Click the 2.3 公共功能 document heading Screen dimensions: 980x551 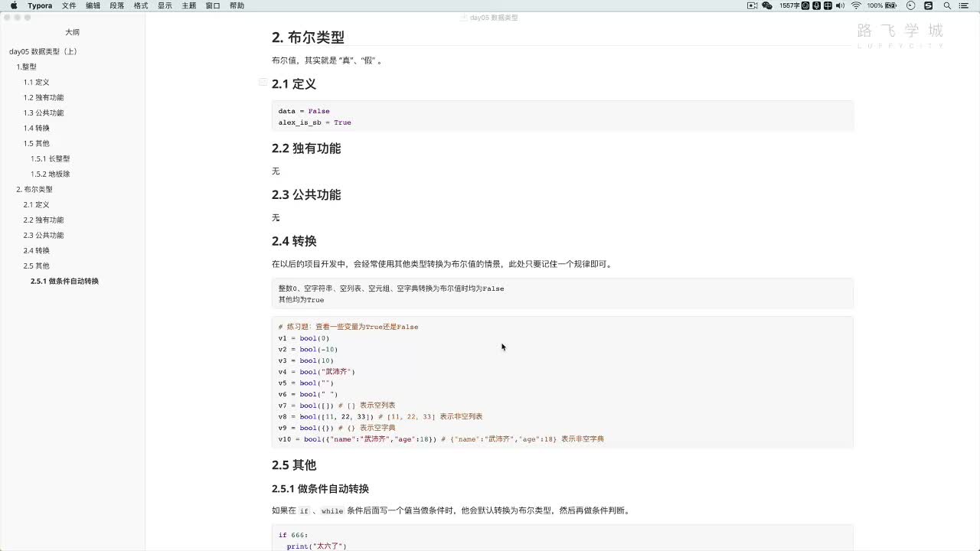306,194
